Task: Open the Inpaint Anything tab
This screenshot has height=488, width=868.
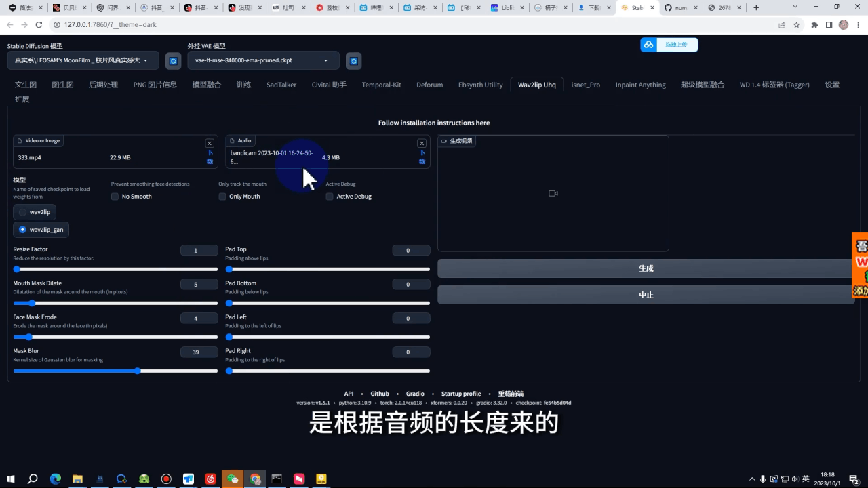Action: click(640, 85)
